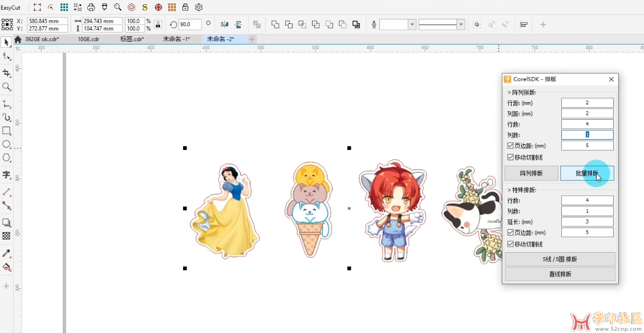644x333 pixels.
Task: Open EasyCut settings gear
Action: pos(199,7)
